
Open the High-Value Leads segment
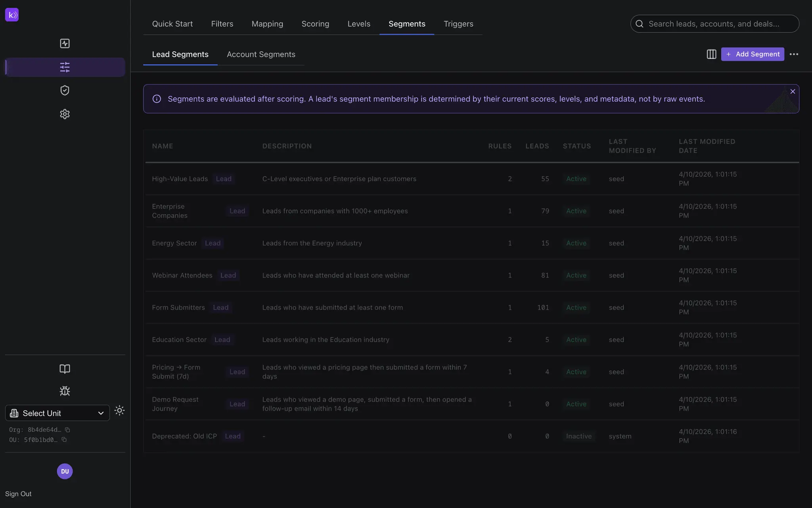pos(180,179)
